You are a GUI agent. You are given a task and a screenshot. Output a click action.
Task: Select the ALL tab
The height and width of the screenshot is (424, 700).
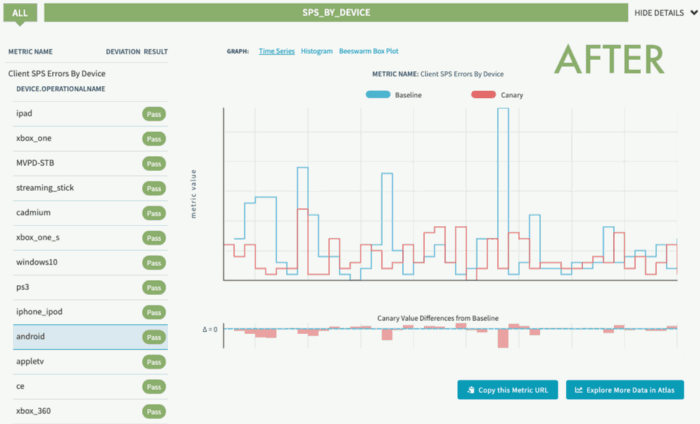coord(20,12)
